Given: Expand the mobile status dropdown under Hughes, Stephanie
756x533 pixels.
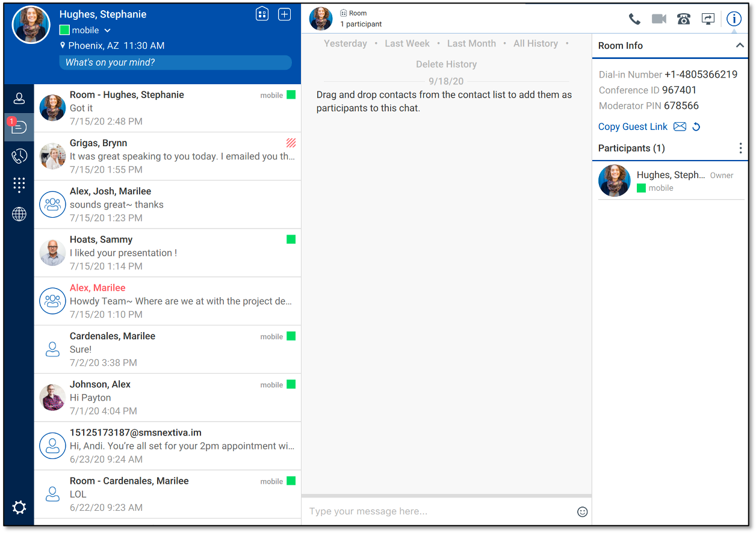Looking at the screenshot, I should (107, 29).
